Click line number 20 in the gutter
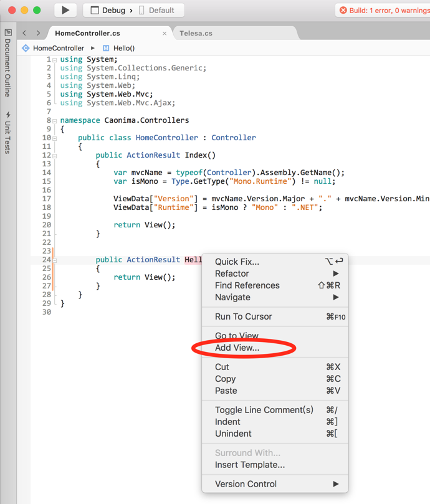 point(47,225)
